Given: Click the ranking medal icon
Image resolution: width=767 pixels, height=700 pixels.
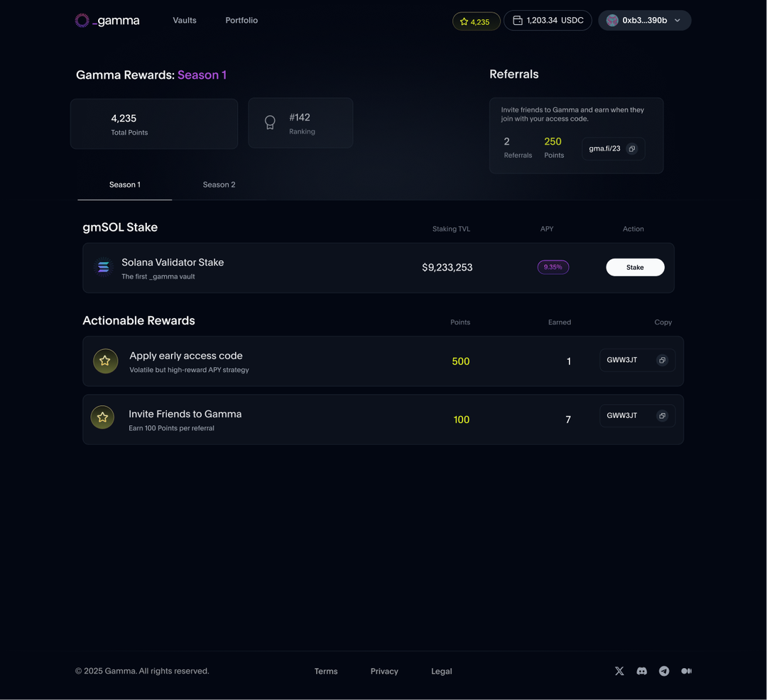Looking at the screenshot, I should coord(270,122).
